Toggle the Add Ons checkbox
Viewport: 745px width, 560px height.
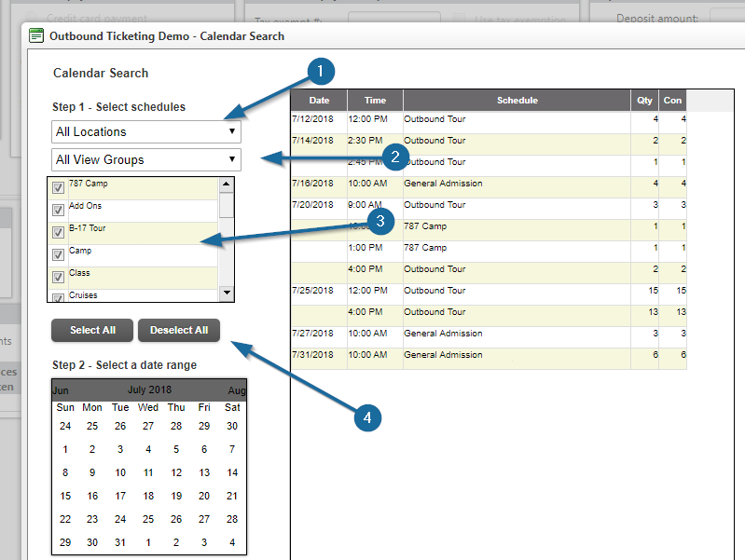(x=58, y=210)
